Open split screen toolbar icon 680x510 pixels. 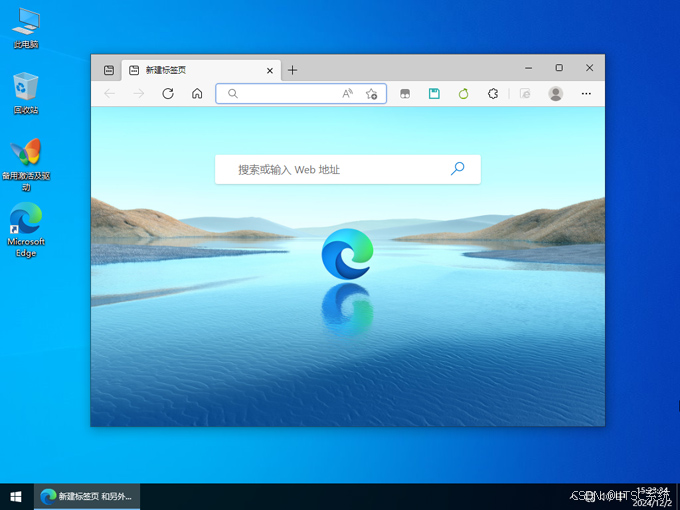(x=405, y=94)
